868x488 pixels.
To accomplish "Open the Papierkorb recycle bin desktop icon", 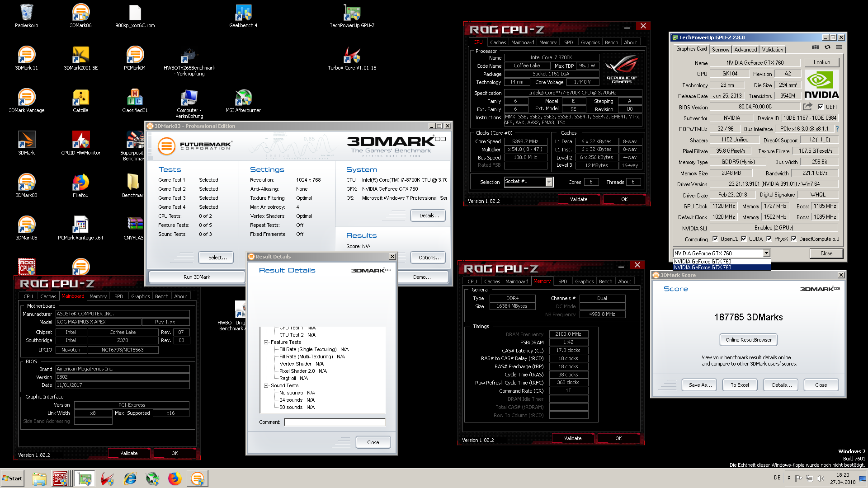I will (26, 16).
